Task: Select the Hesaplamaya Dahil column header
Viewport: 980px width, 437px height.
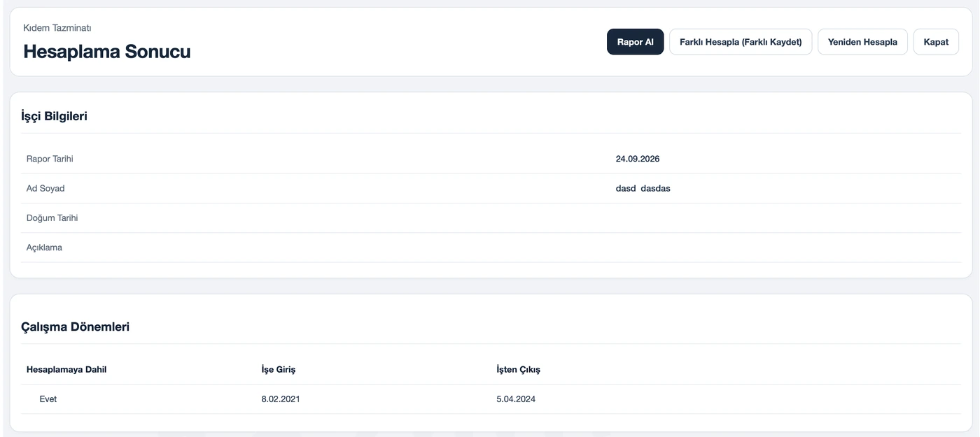Action: [x=66, y=369]
